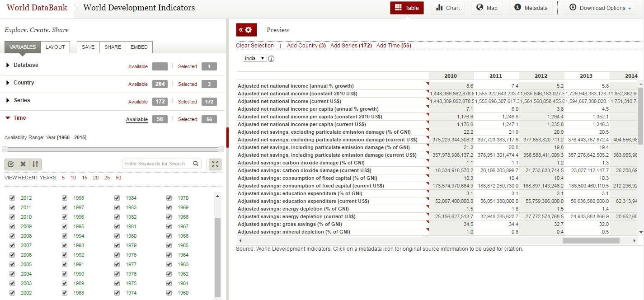Click the unselect-all X icon for years

pyautogui.click(x=23, y=164)
